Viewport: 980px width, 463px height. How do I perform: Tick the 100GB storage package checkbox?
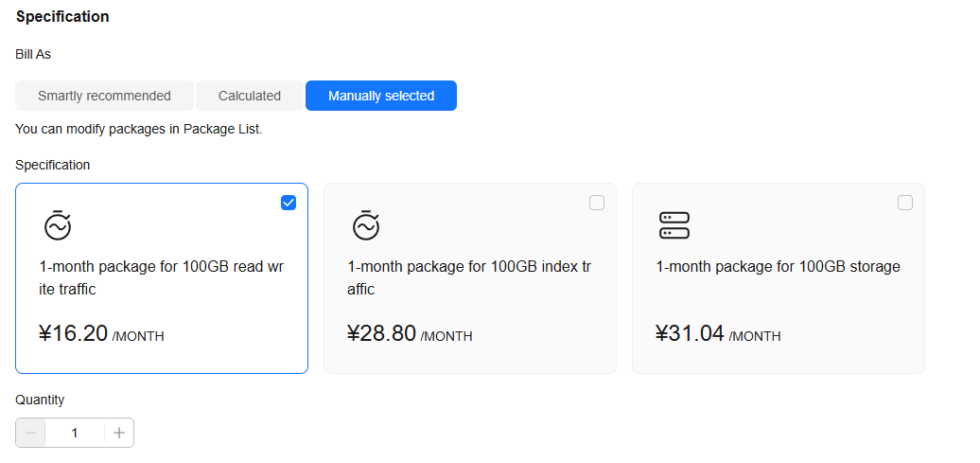coord(905,203)
